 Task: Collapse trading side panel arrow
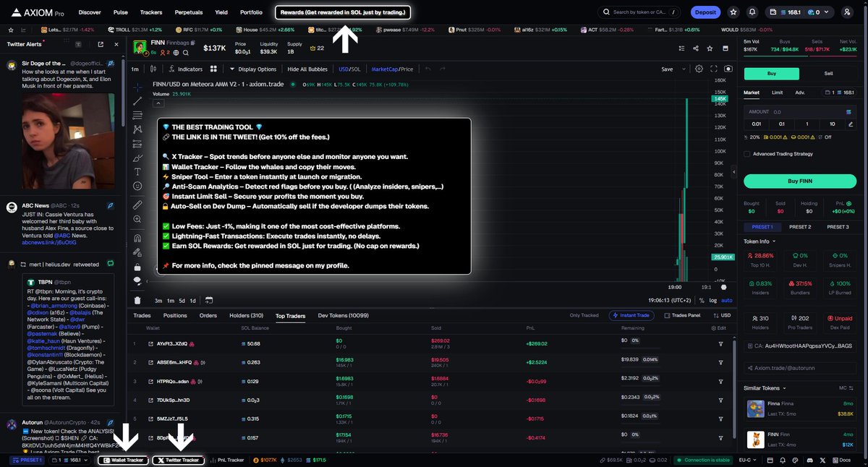(x=735, y=173)
